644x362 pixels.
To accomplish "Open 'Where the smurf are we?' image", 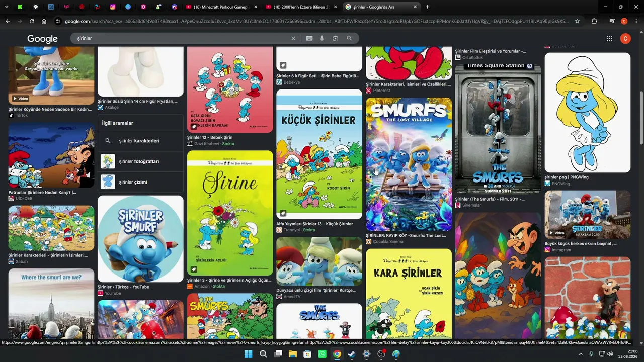I will [51, 304].
